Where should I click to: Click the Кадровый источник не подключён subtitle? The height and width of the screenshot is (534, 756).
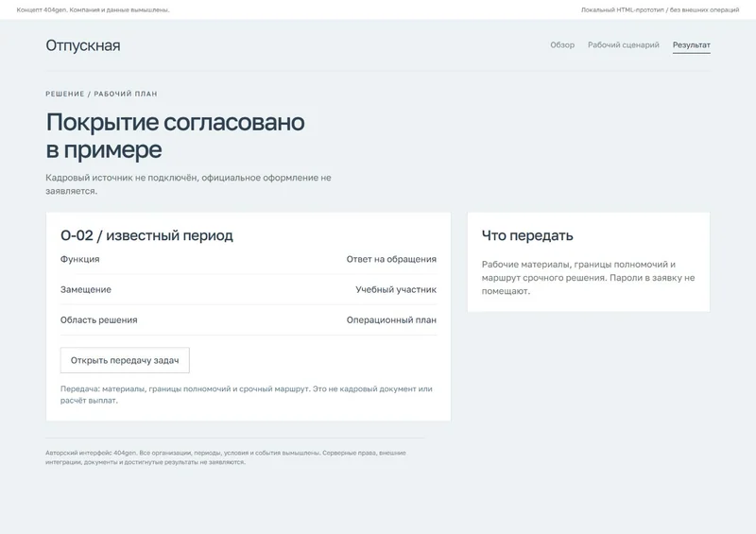pyautogui.click(x=188, y=184)
